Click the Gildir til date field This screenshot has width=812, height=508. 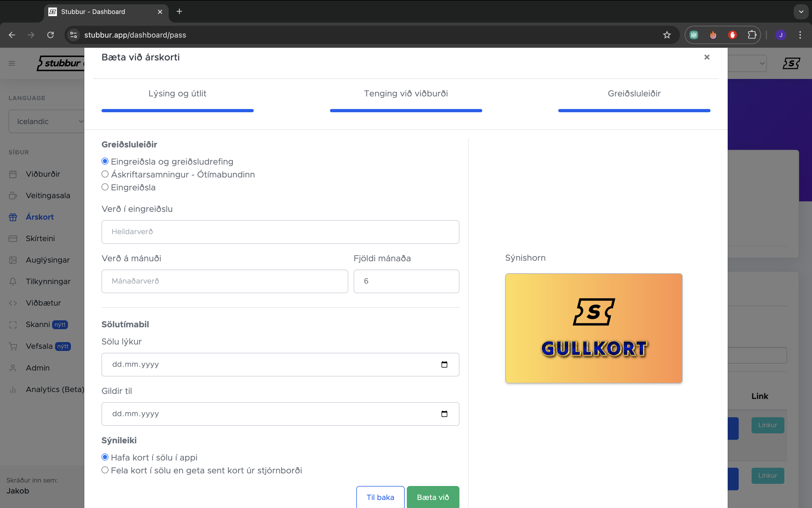tap(280, 414)
